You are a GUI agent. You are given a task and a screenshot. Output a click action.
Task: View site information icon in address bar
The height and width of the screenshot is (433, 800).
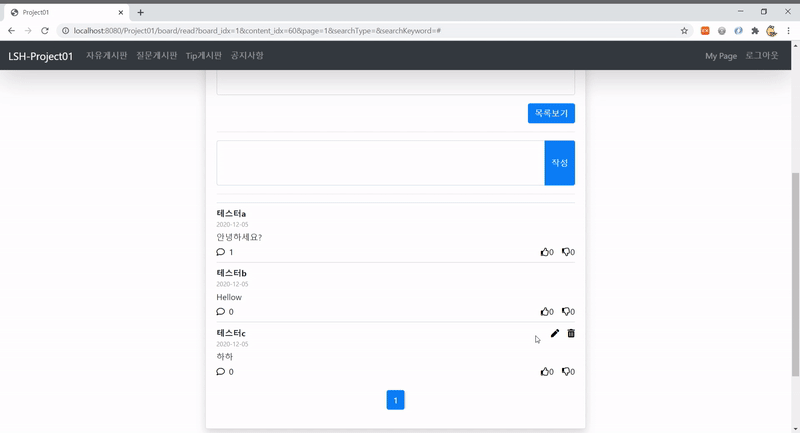pyautogui.click(x=65, y=31)
